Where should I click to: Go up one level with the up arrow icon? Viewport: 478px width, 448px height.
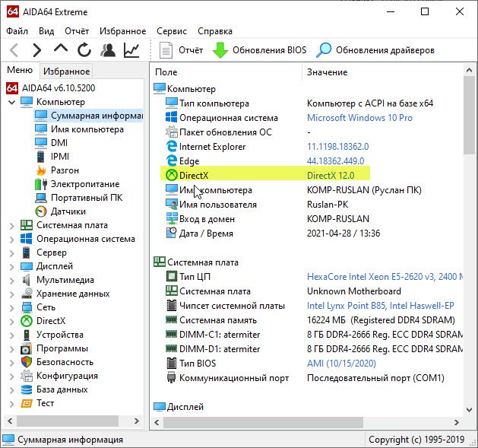[61, 49]
